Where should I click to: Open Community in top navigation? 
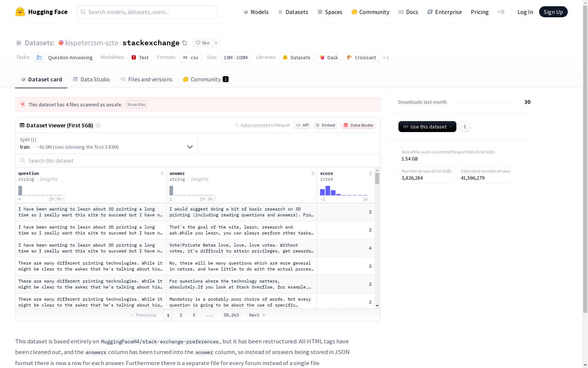point(370,12)
